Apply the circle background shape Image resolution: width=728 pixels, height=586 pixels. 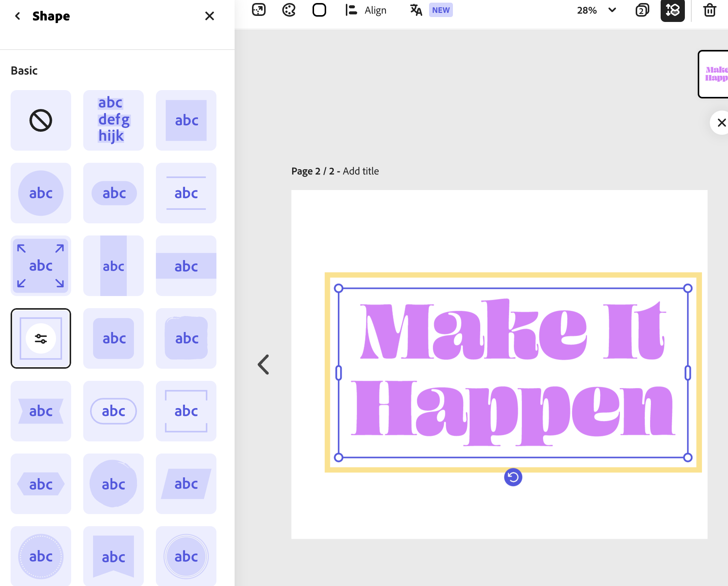click(41, 193)
